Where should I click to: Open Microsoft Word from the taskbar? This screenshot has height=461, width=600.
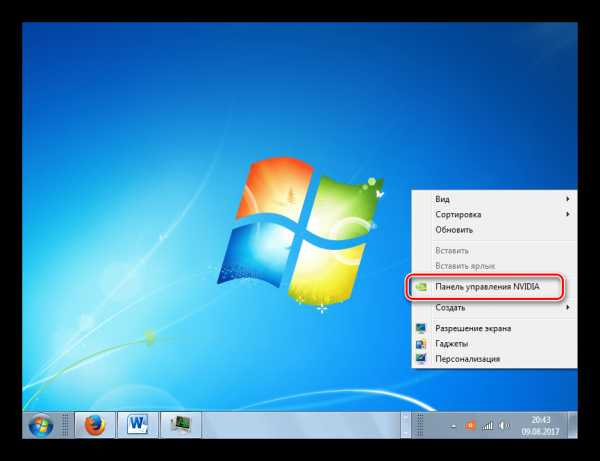(x=138, y=425)
